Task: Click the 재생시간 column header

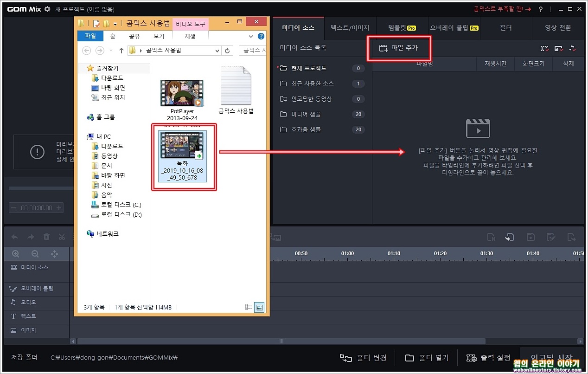Action: (x=496, y=64)
